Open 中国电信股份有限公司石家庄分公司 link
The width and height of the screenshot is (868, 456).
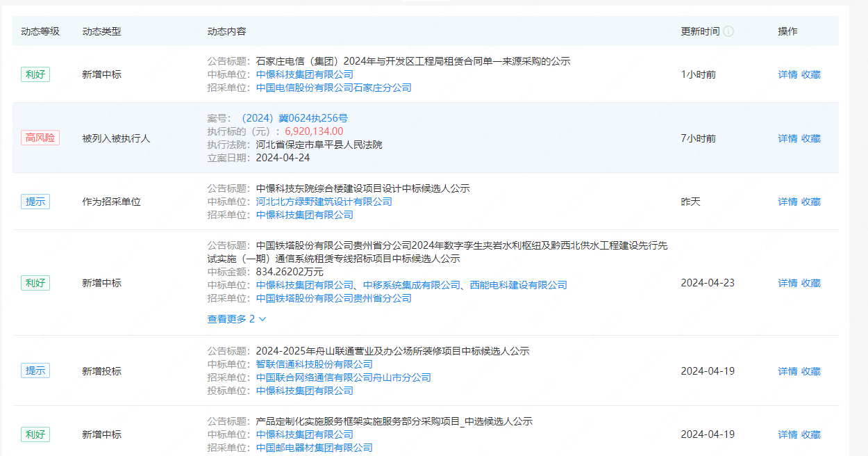(x=334, y=88)
